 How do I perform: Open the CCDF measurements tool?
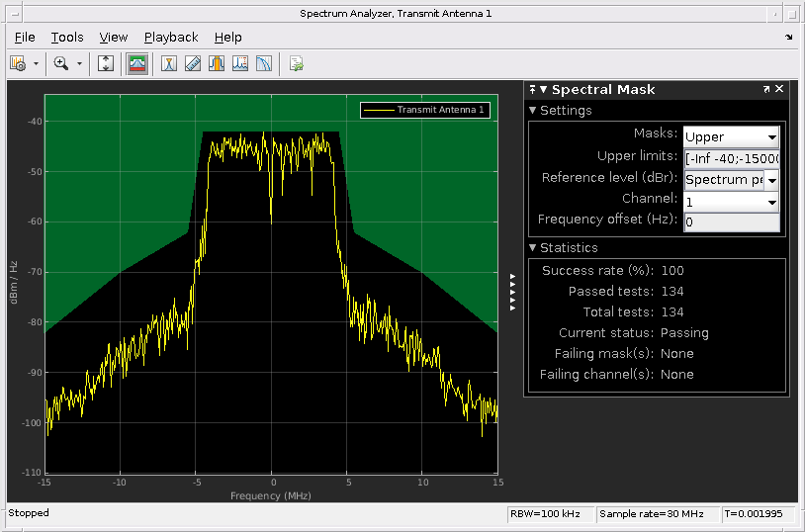(264, 63)
